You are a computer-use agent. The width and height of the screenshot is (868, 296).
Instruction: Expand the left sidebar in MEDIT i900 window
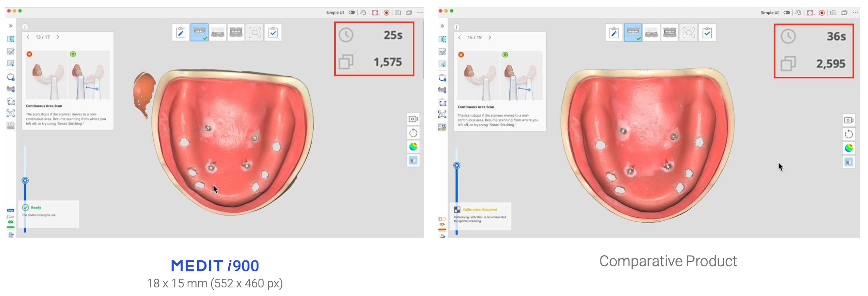(x=11, y=26)
